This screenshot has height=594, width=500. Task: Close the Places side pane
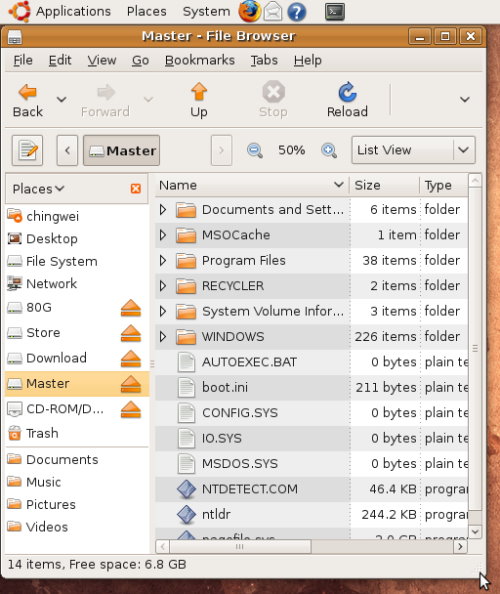pos(136,189)
